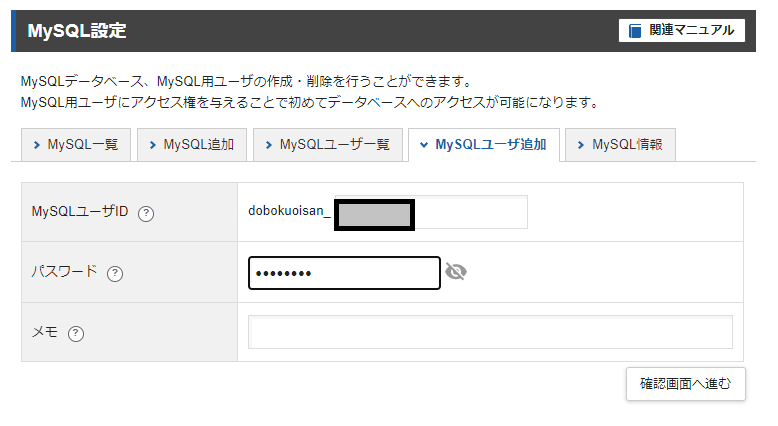Click the メモ text field
Screen dimensions: 778x426
[x=490, y=332]
